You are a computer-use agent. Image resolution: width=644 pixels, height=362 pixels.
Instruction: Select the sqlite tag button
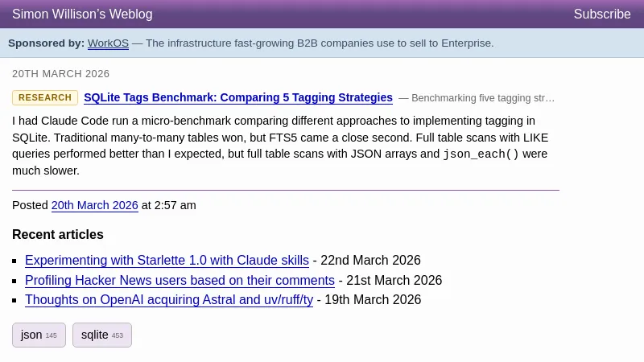[102, 335]
